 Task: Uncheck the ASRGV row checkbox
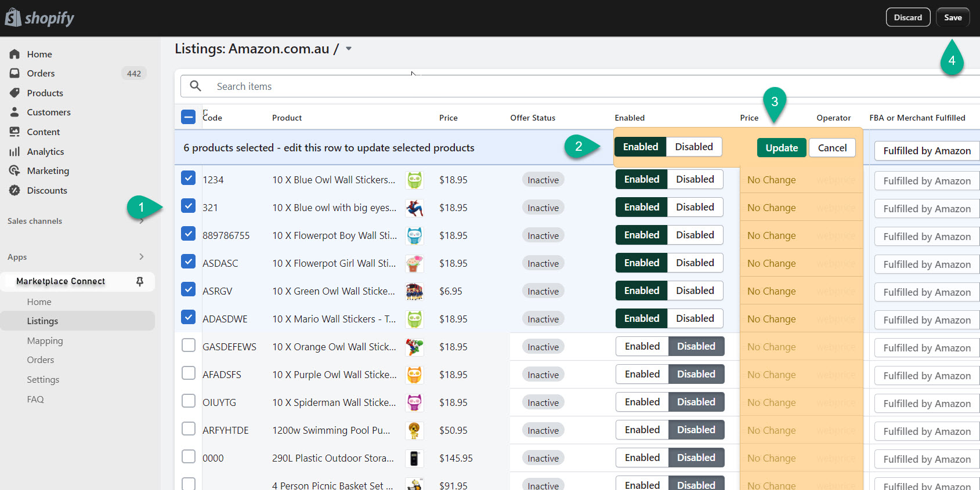pos(188,289)
